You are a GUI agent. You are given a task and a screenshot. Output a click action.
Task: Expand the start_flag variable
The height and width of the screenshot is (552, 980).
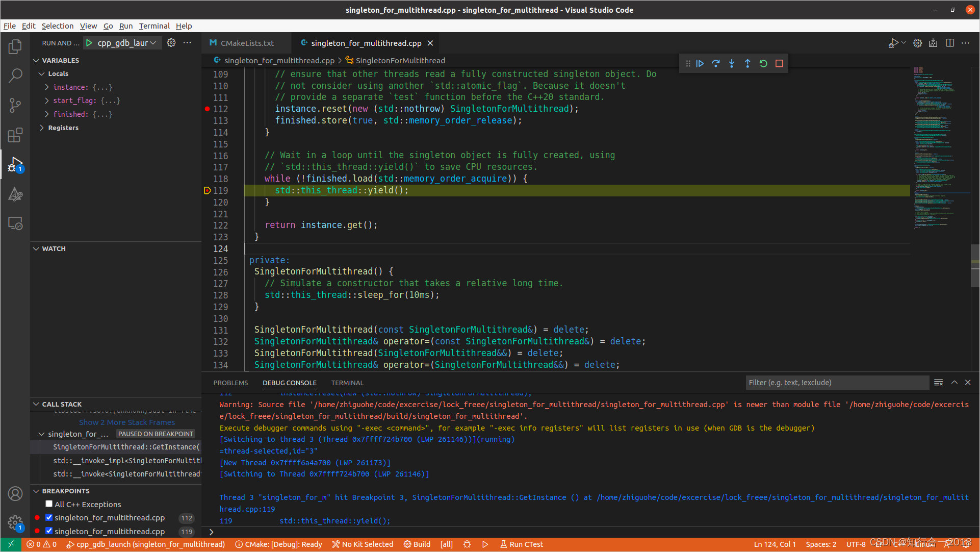[47, 101]
